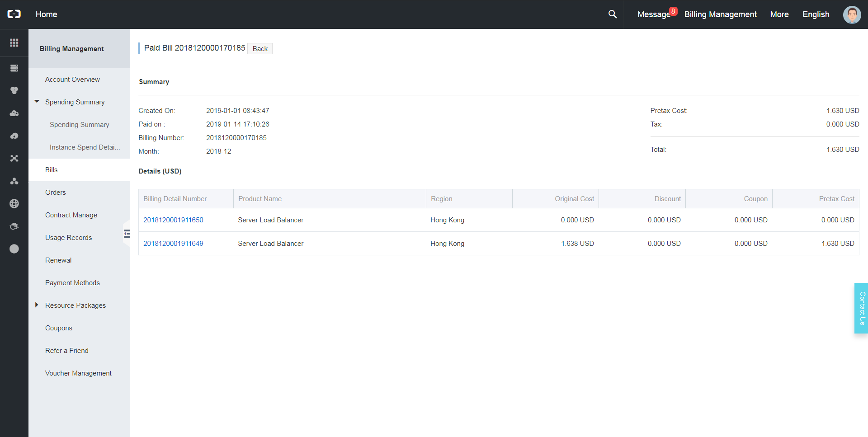
Task: Click the Created On date 2019-01-01 08:43:47
Action: pos(238,111)
